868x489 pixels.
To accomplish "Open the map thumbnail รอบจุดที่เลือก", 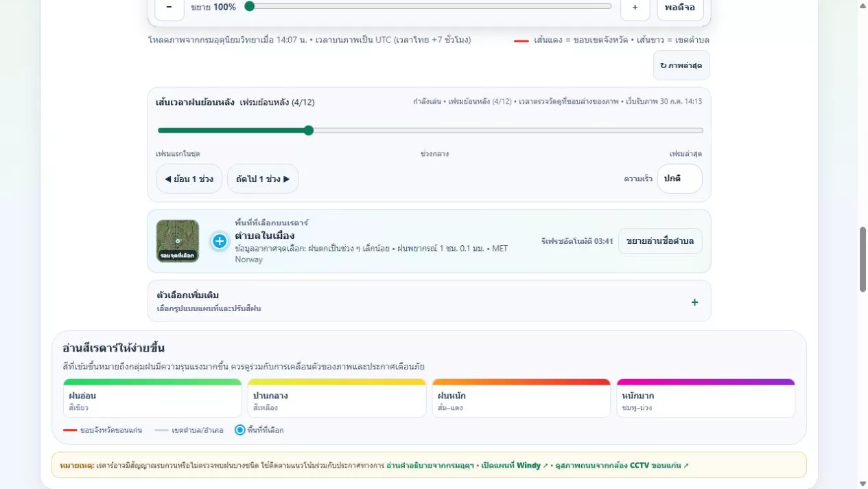I will coord(178,241).
